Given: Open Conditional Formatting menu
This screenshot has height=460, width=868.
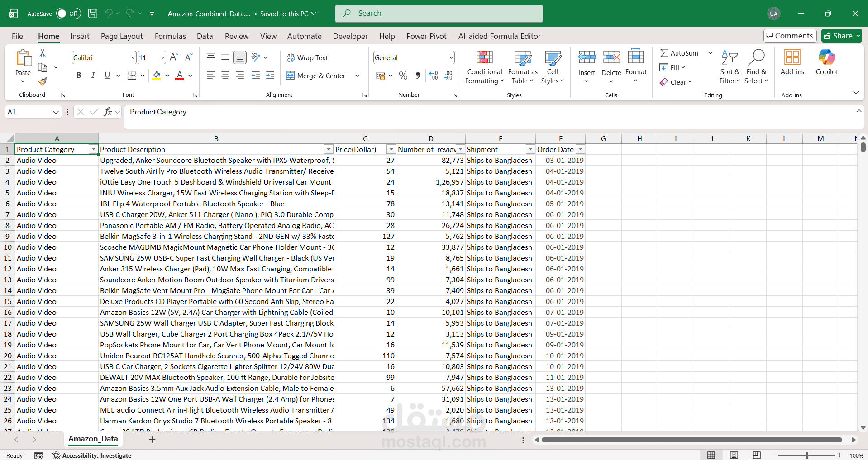Looking at the screenshot, I should pyautogui.click(x=484, y=67).
